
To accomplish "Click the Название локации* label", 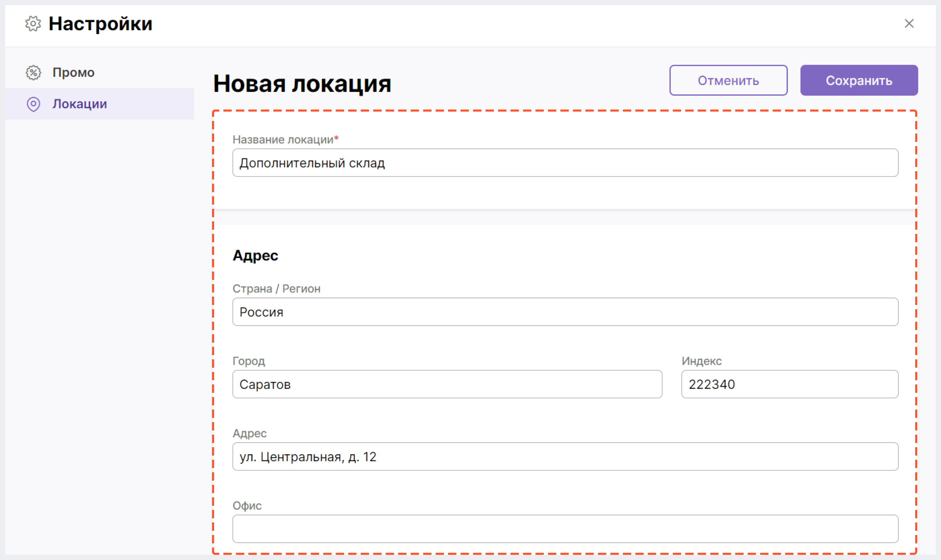I will (x=285, y=139).
